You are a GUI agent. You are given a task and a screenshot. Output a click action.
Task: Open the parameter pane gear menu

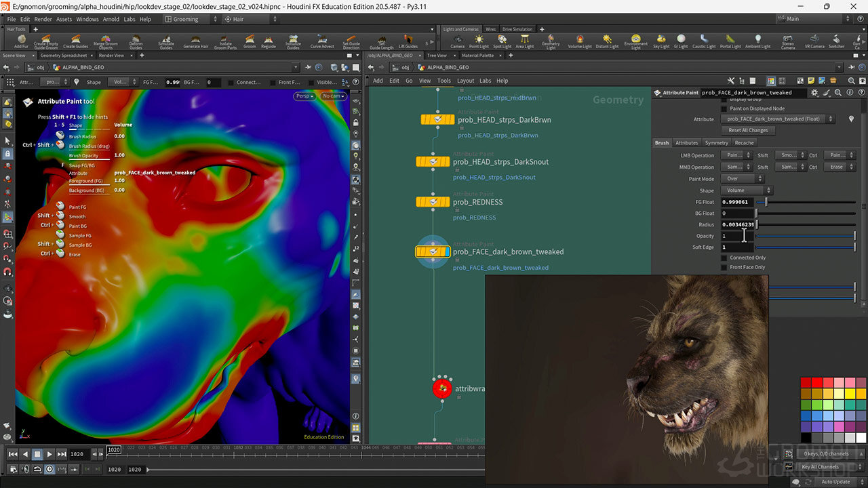814,93
